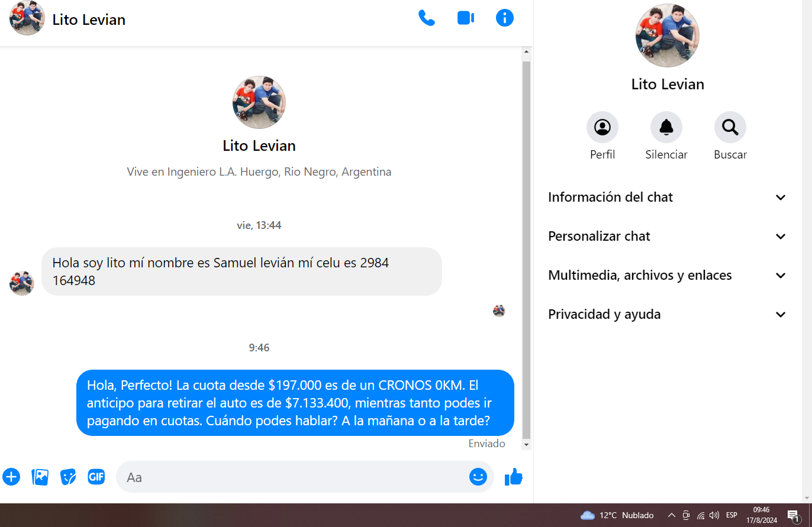812x527 pixels.
Task: Mute the chat with the Silenciar bell
Action: (666, 127)
